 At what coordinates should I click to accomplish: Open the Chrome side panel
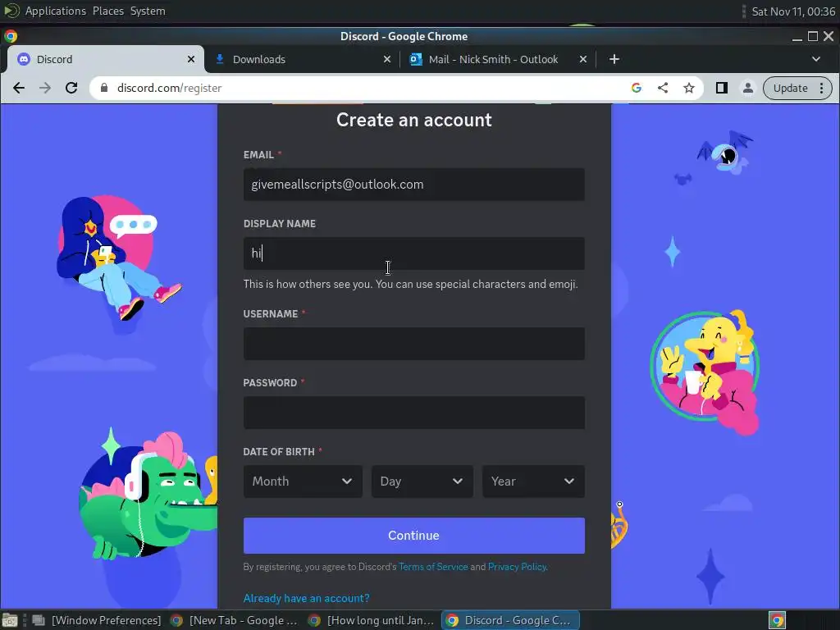(x=722, y=88)
